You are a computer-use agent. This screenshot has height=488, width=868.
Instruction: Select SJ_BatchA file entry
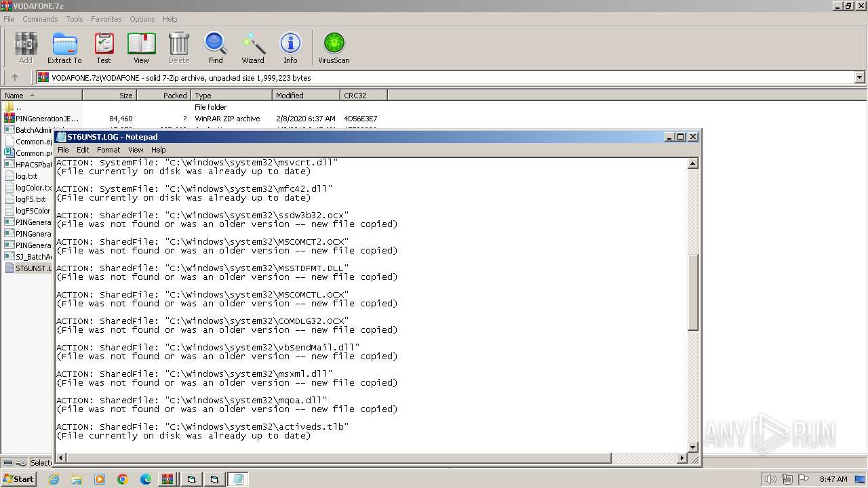28,257
